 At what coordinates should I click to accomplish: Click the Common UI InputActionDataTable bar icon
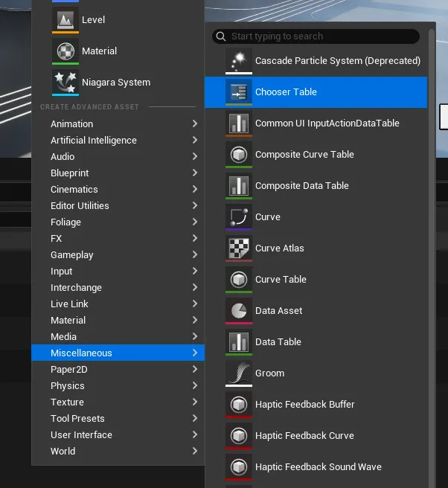tap(239, 123)
